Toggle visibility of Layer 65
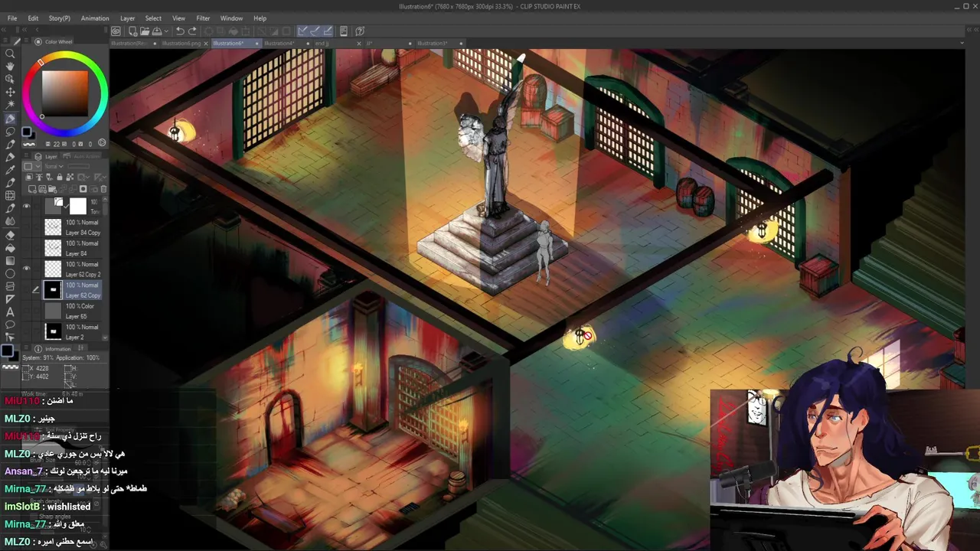This screenshot has width=980, height=551. (x=27, y=311)
